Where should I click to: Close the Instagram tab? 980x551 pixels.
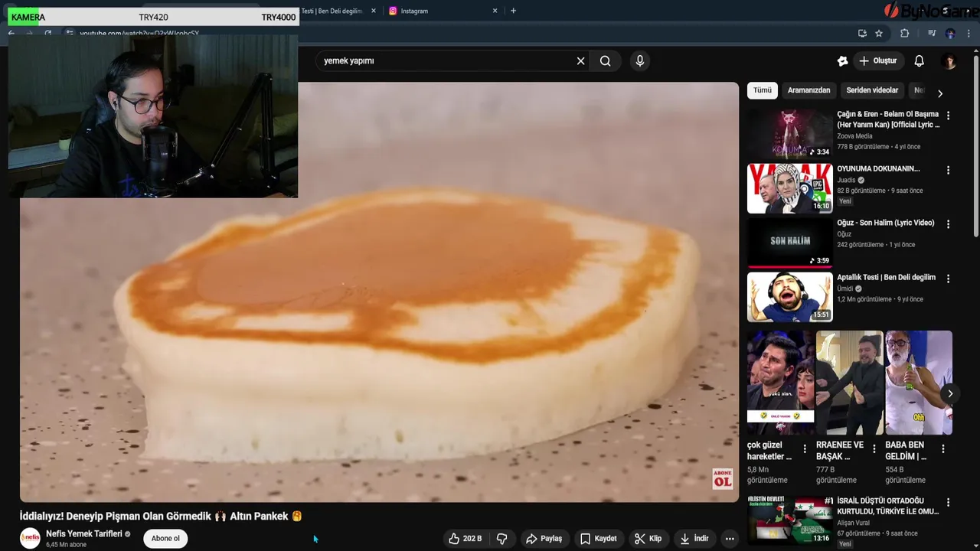[x=495, y=11]
